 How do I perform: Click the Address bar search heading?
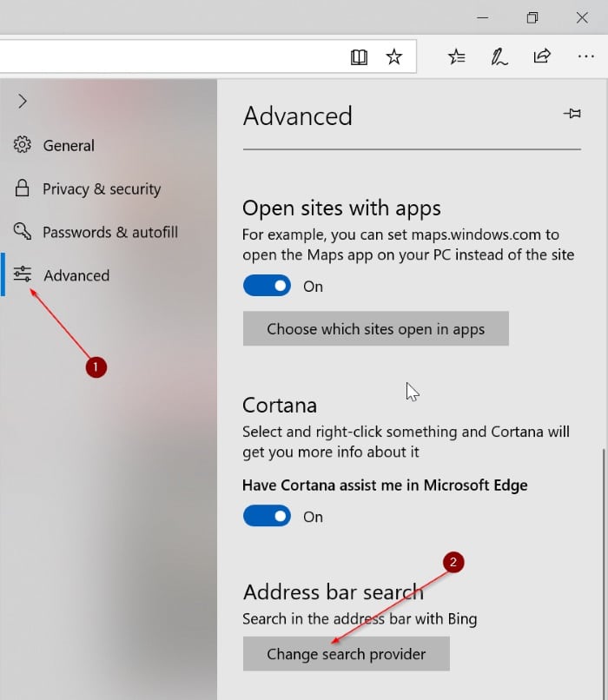tap(333, 592)
